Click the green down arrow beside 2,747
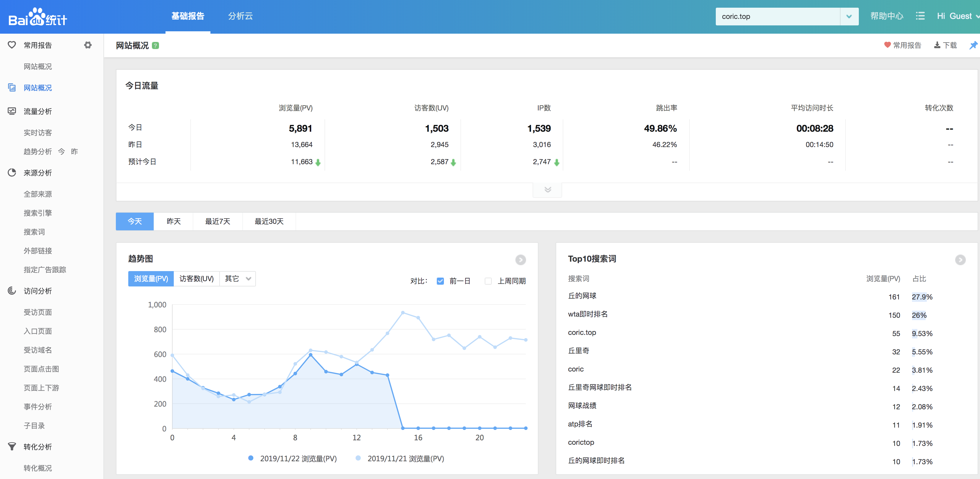Screen dimensions: 980x479 556,162
